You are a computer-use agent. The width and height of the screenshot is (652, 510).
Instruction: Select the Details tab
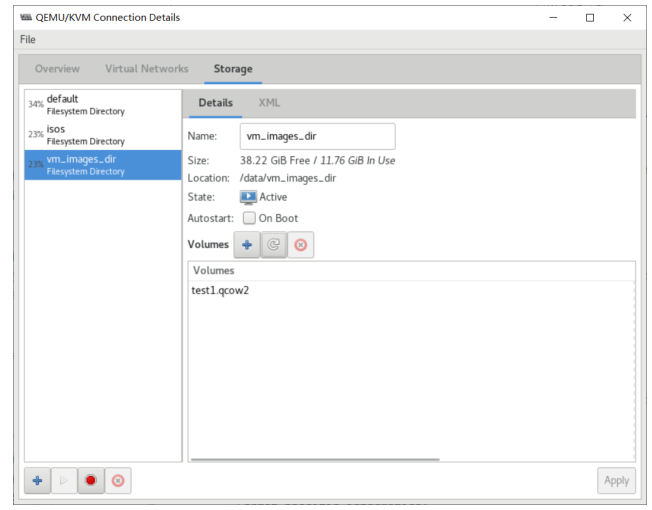click(215, 103)
